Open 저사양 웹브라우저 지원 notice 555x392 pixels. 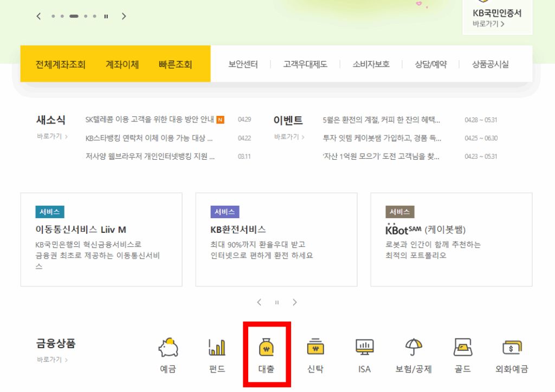150,156
